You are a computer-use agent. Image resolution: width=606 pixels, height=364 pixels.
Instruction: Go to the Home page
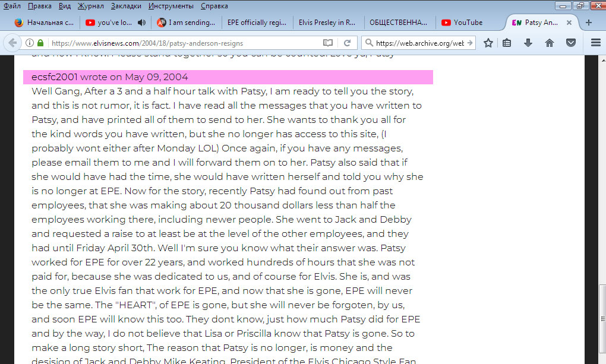549,43
